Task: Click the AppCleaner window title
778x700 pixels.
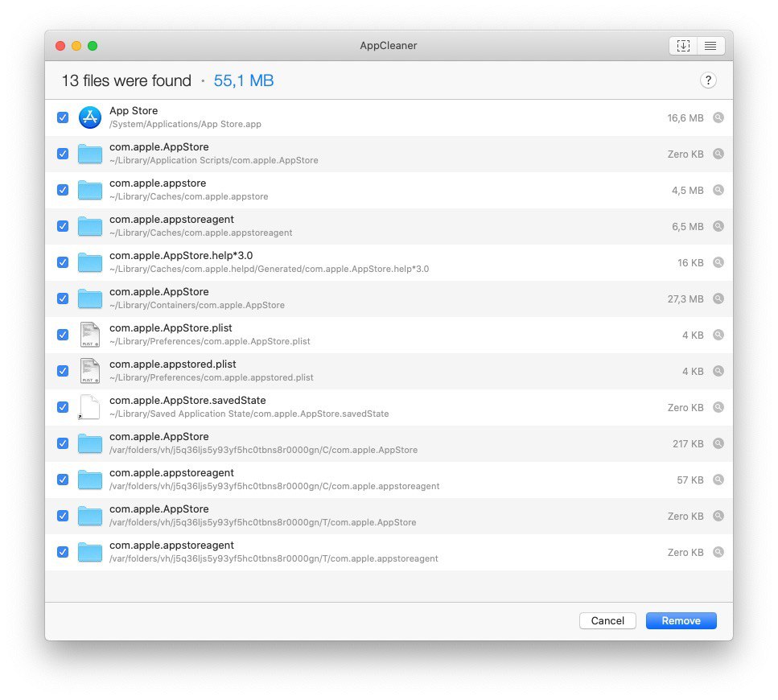Action: click(x=389, y=46)
